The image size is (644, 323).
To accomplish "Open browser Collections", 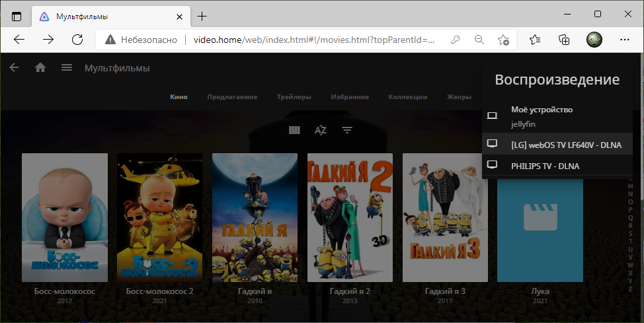I will click(564, 40).
